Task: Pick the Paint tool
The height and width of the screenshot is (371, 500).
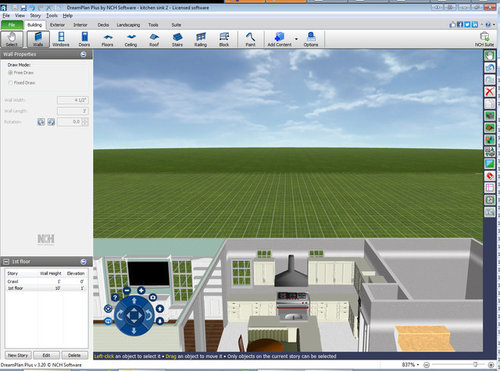Action: pyautogui.click(x=250, y=39)
